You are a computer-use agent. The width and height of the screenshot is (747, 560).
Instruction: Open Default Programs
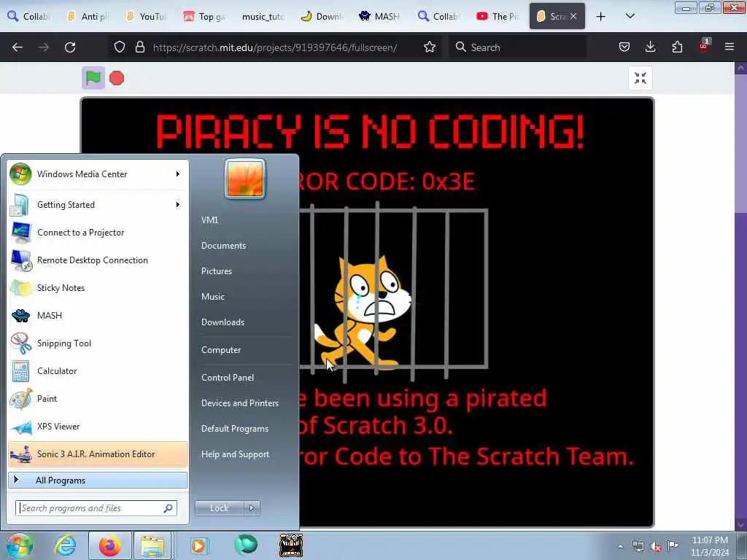pos(234,429)
